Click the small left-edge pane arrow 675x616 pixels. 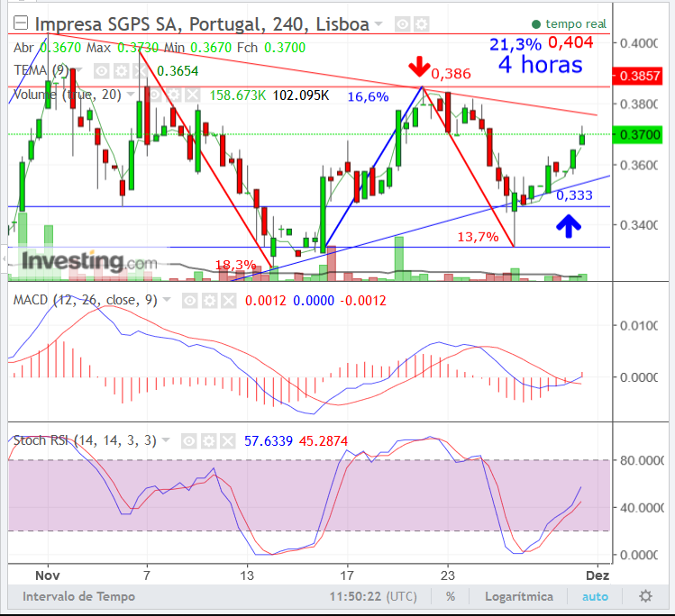(x=4, y=259)
